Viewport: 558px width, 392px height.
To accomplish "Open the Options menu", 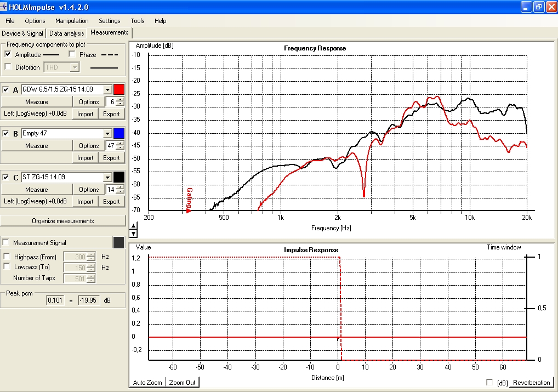I will (35, 21).
